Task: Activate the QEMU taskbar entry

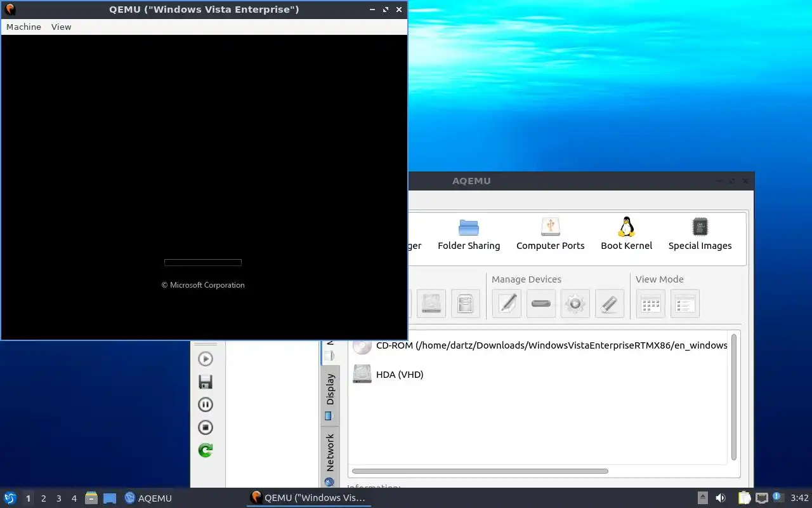Action: (x=308, y=498)
